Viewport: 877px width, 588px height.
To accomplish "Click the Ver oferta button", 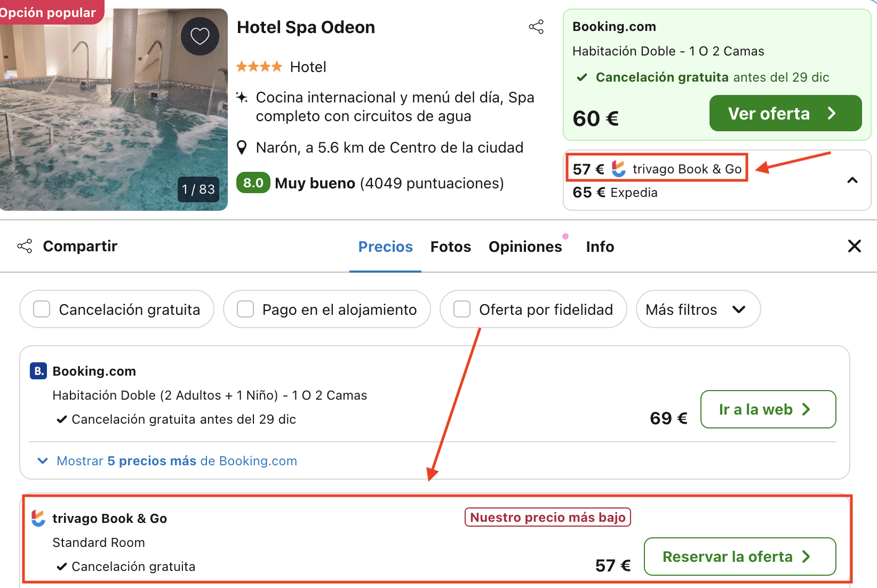I will [x=784, y=113].
